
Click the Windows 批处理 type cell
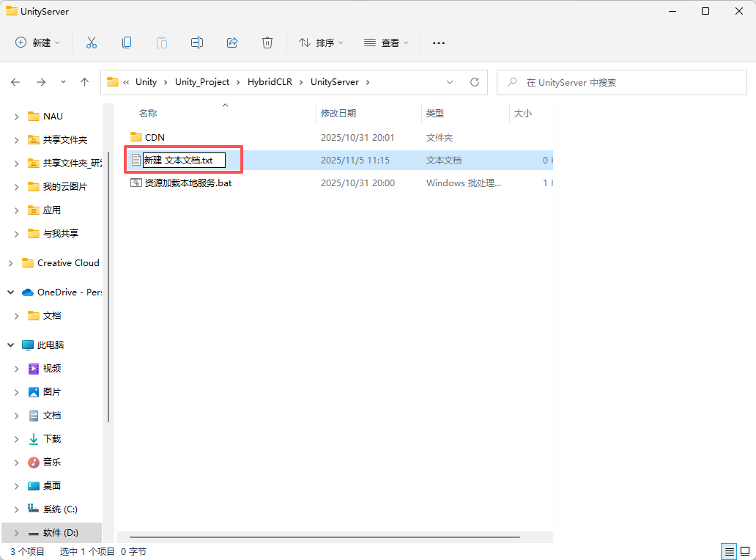[463, 183]
